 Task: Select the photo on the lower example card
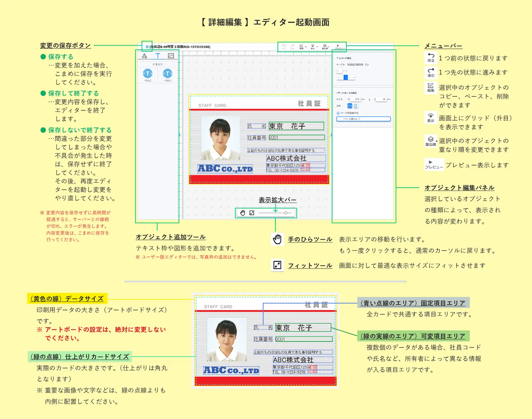(x=226, y=340)
